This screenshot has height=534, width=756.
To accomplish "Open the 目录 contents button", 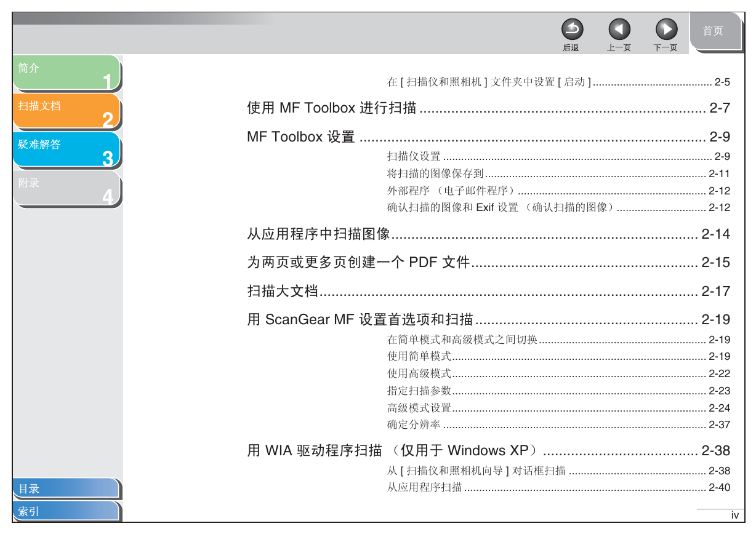I will coord(66,488).
